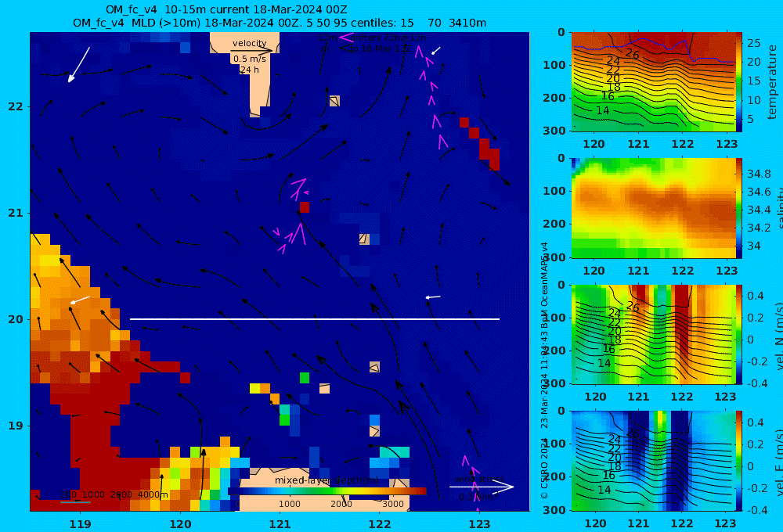Click the '24 h' velocity legend text
783x532 pixels.
click(x=249, y=70)
